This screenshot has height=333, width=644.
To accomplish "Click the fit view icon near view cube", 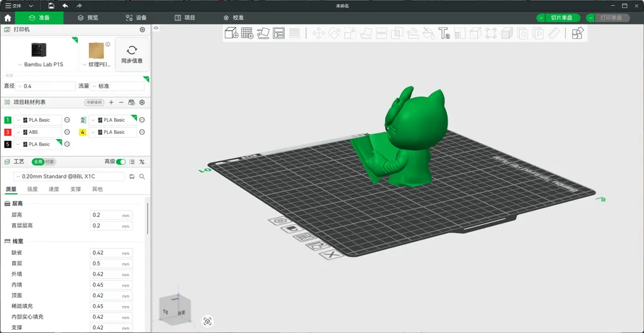I will (207, 321).
